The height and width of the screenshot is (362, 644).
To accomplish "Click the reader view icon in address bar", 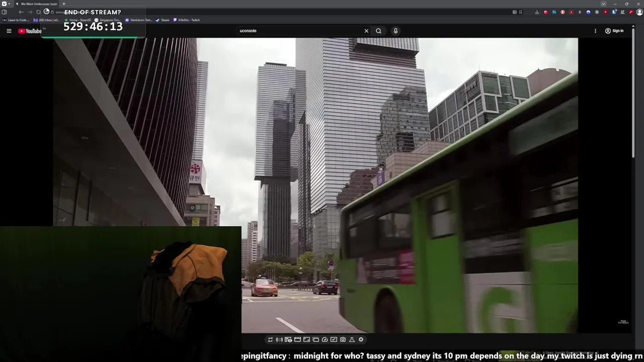I will click(x=514, y=12).
